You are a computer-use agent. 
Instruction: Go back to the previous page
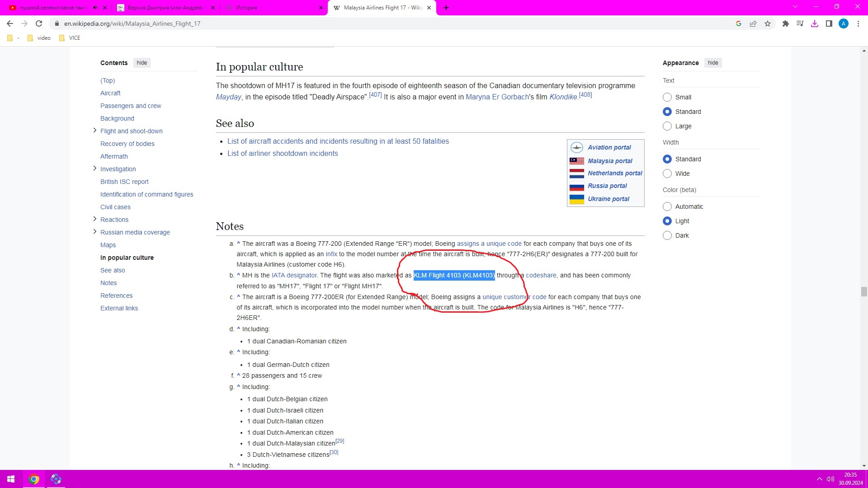click(10, 23)
